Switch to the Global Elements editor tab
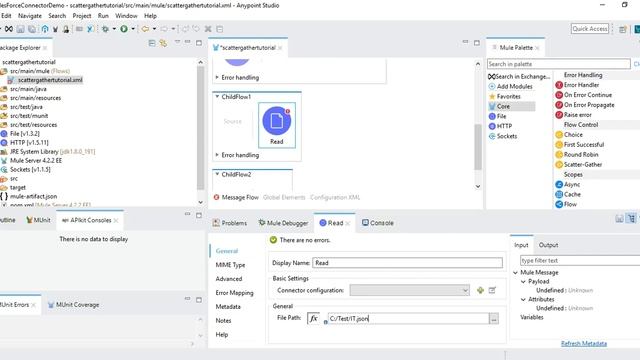 [x=284, y=198]
